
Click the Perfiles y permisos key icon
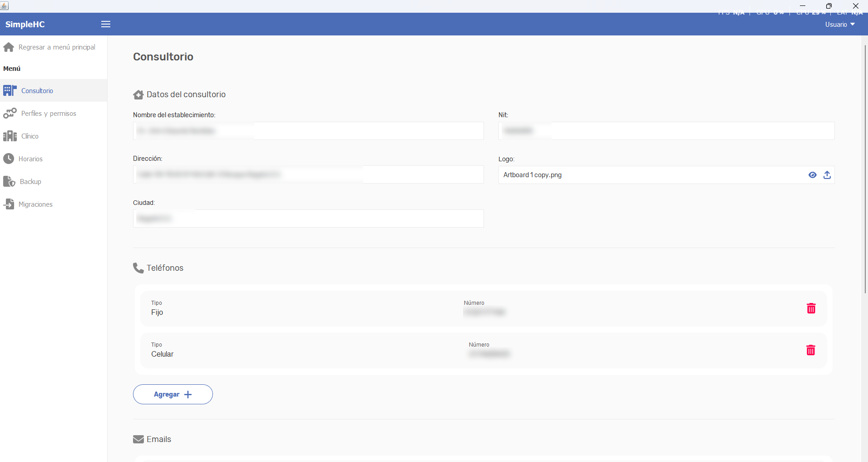(x=10, y=113)
